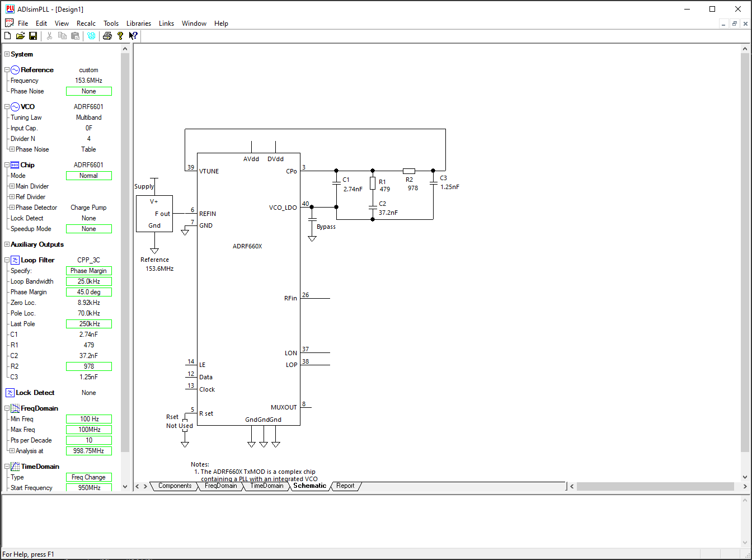Click the TimeDomain plot icon
Image resolution: width=752 pixels, height=560 pixels.
coord(15,467)
